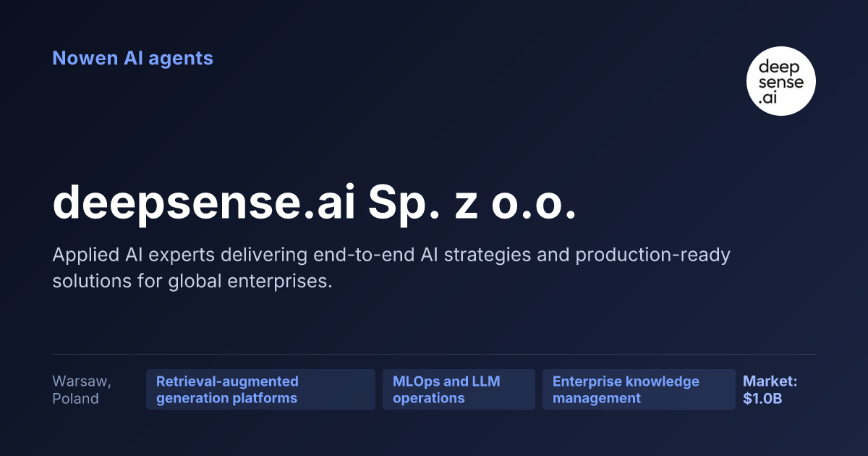This screenshot has width=868, height=456.
Task: Select the "Enterprise knowledge management" tag
Action: [639, 389]
